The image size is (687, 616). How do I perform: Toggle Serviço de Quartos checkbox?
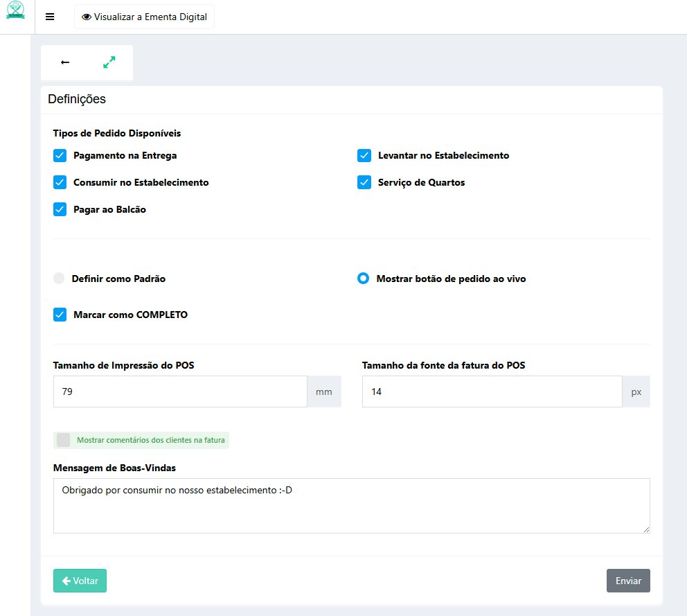tap(364, 183)
